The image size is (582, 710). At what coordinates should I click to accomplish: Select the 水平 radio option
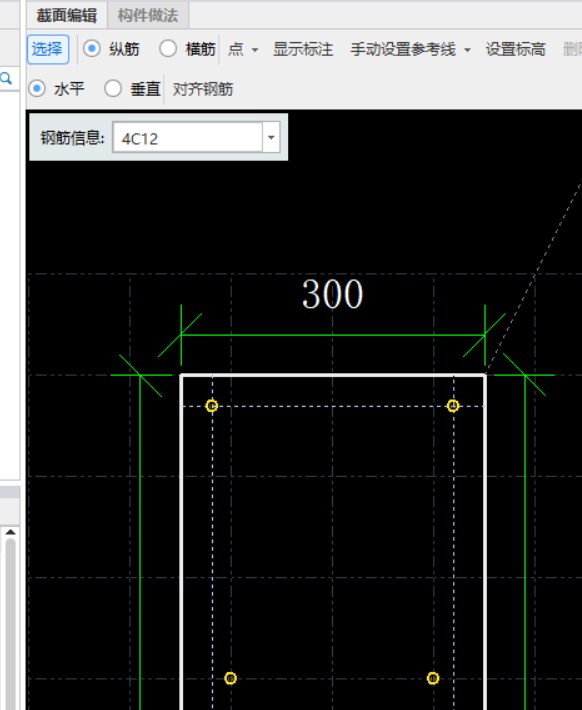coord(37,88)
